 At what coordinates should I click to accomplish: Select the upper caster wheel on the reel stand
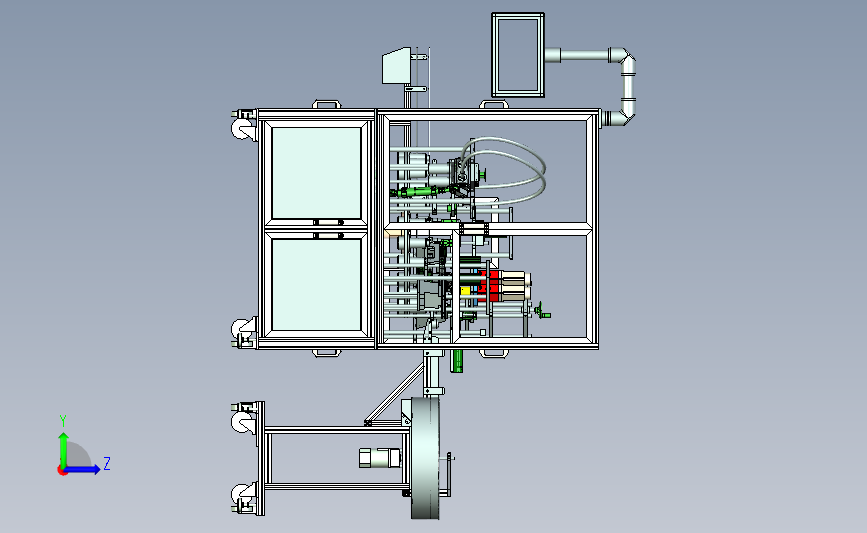(242, 423)
